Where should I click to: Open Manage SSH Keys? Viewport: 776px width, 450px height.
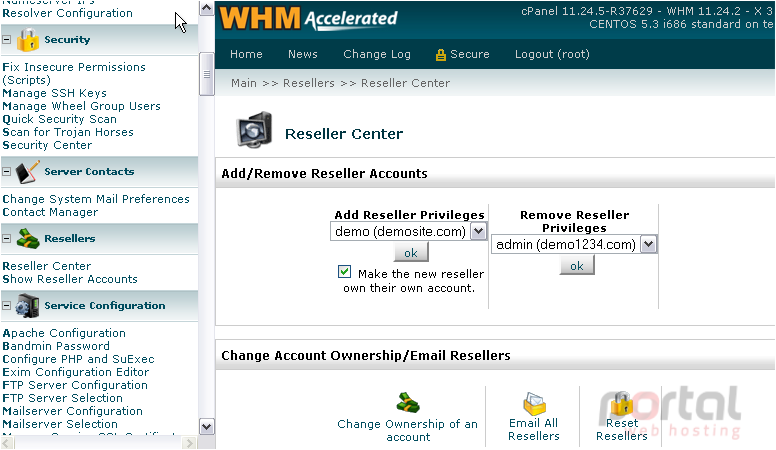point(54,93)
